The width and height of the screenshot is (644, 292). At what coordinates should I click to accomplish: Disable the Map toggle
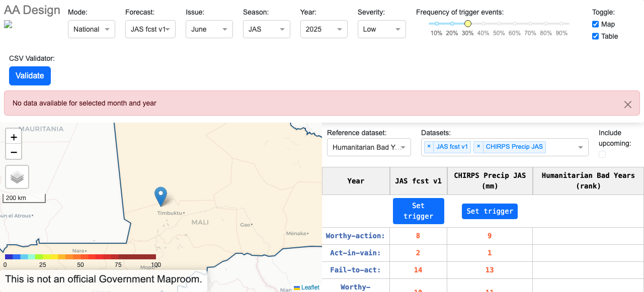point(595,24)
